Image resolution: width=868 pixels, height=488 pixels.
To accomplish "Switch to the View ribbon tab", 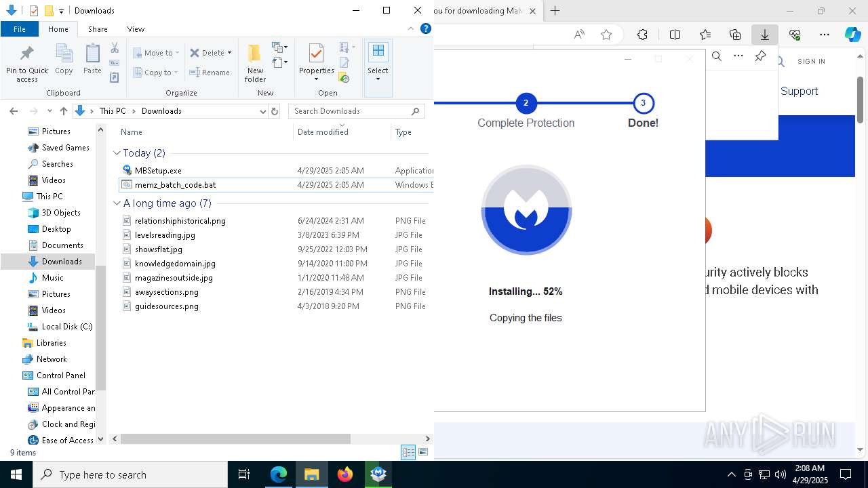I will [136, 29].
